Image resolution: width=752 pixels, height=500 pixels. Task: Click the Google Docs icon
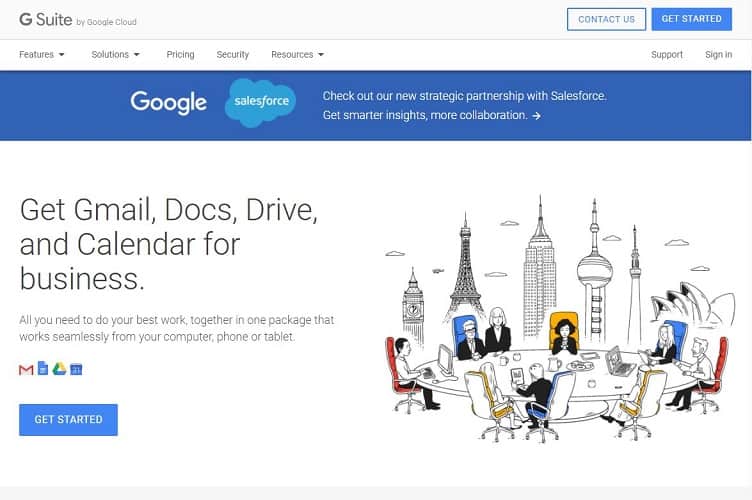click(x=43, y=368)
